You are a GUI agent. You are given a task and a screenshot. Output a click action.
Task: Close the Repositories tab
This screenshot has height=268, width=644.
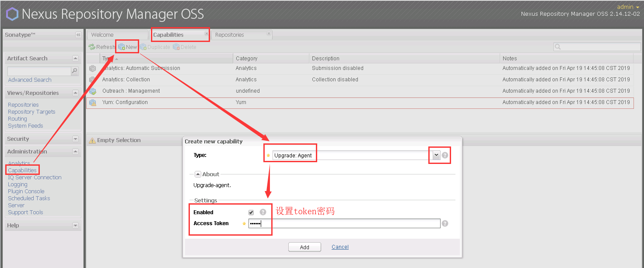tap(269, 33)
